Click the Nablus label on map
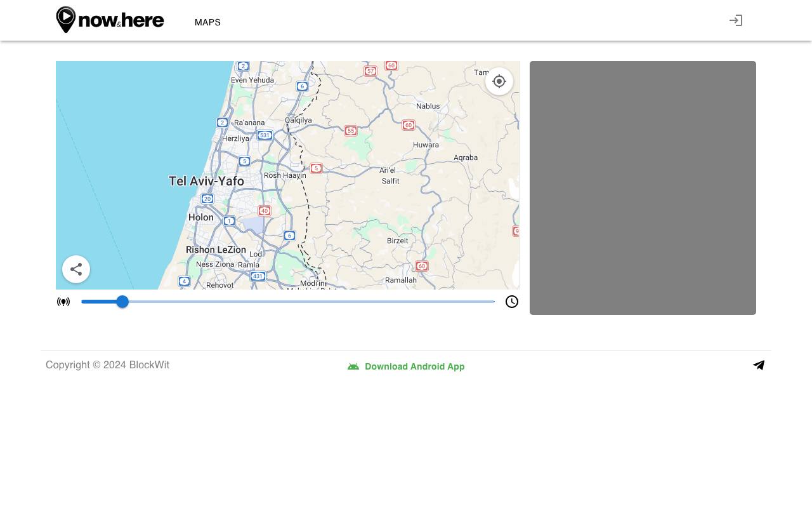Screen dimensions: 812x508 pyautogui.click(x=428, y=106)
